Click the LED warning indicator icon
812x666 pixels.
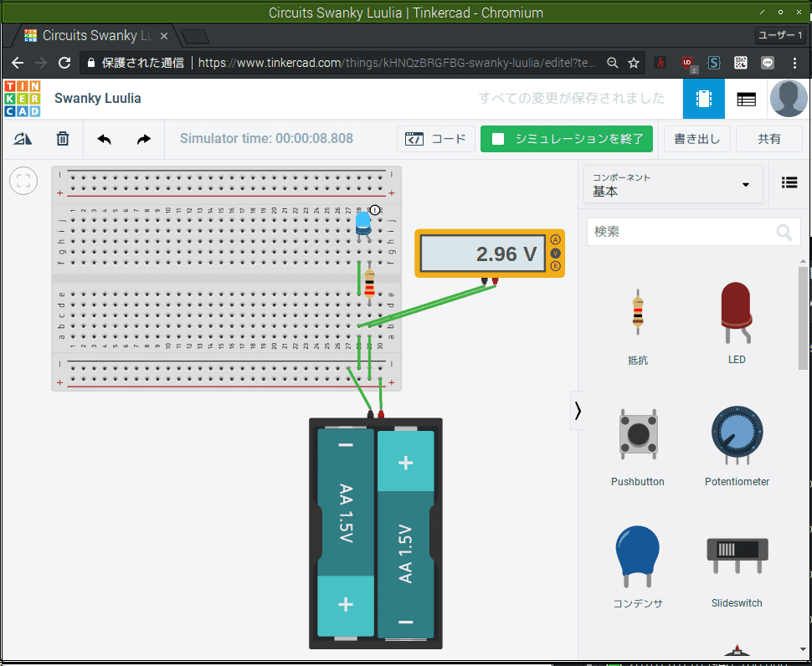click(375, 210)
